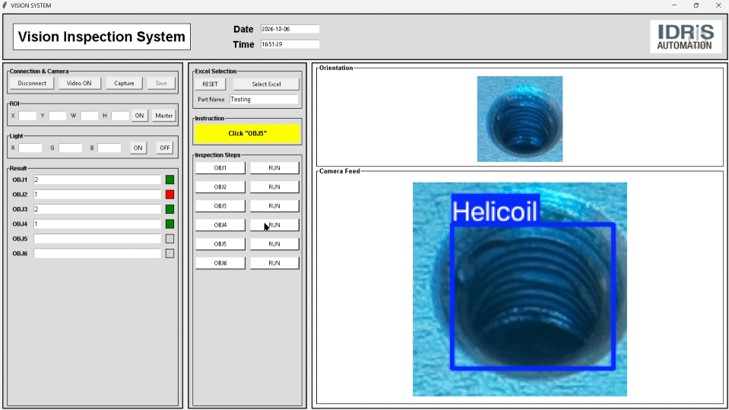Restore down the VISION SYSTEM window
The image size is (729, 410).
click(x=696, y=6)
